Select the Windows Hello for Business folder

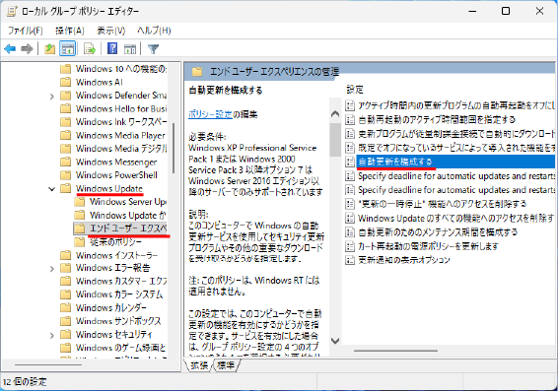click(121, 108)
